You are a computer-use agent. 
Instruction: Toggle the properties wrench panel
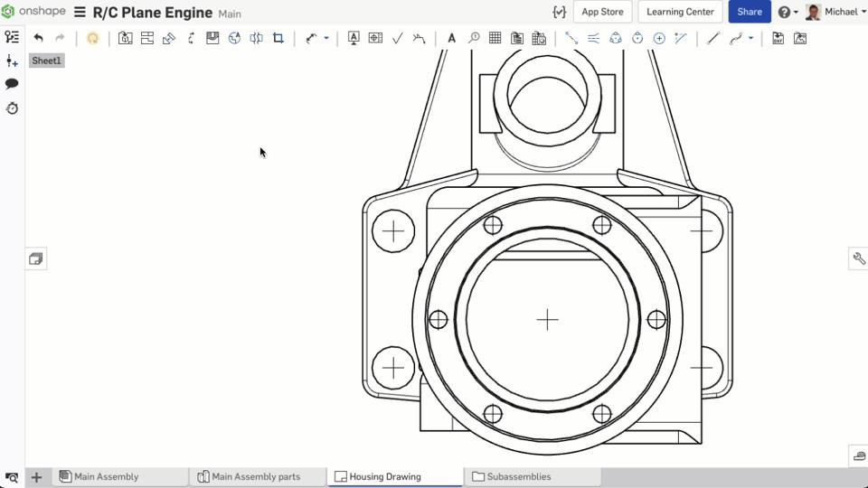(858, 259)
